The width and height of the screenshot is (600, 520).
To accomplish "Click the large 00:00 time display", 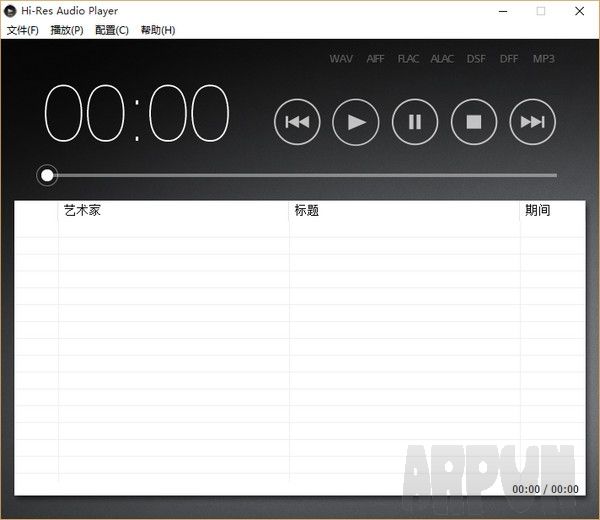I will point(137,113).
